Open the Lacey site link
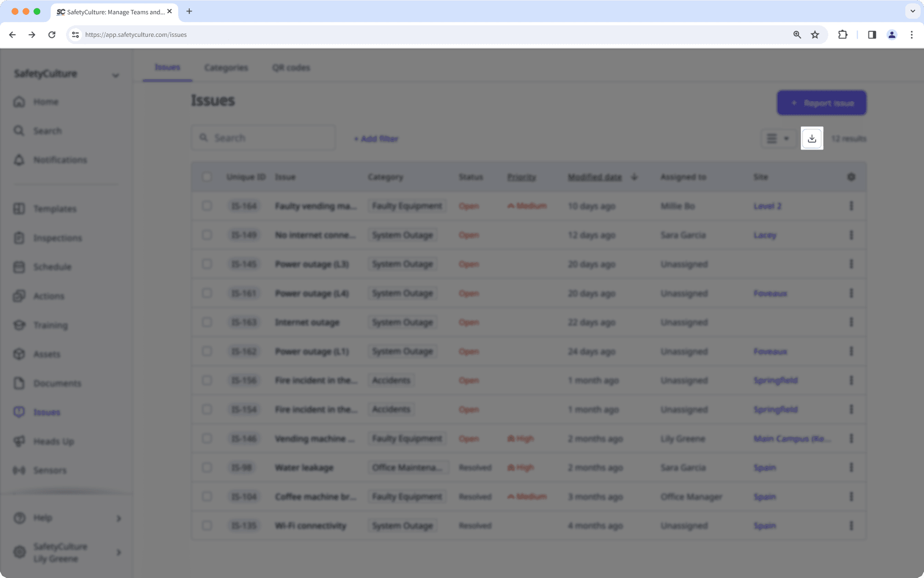Image resolution: width=924 pixels, height=578 pixels. (x=765, y=235)
